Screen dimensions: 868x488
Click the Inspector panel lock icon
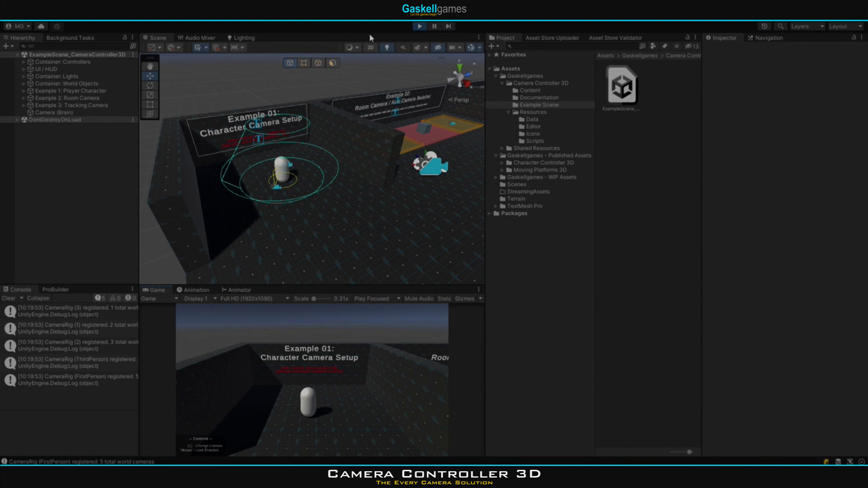tap(854, 38)
